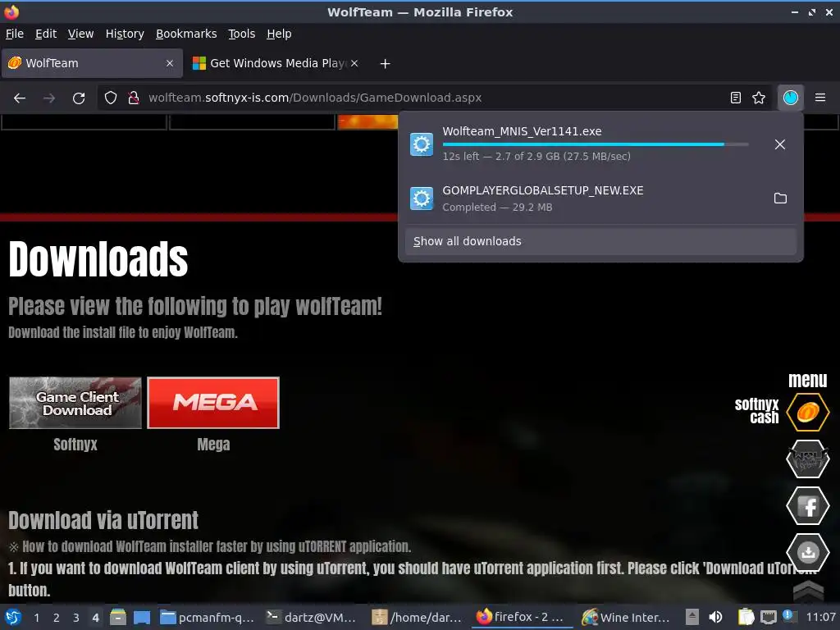Screen dimensions: 840x630
Task: Open the History menu
Action: (125, 34)
